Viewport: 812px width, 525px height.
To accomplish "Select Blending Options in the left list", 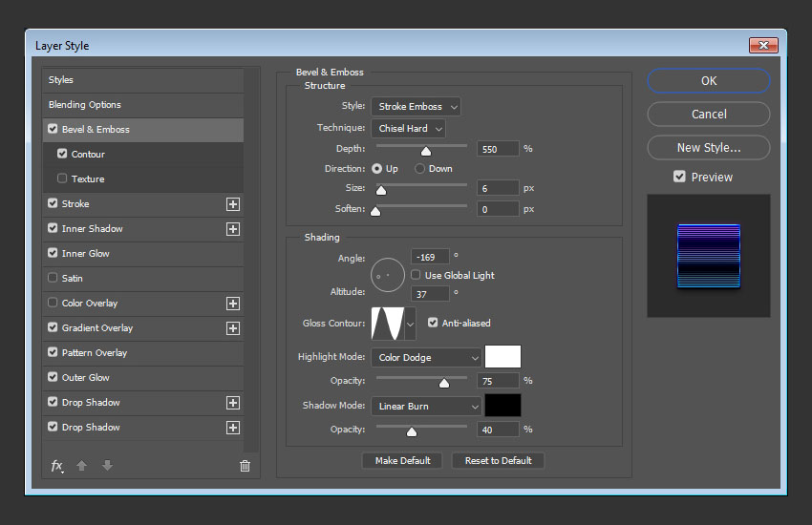I will (85, 105).
